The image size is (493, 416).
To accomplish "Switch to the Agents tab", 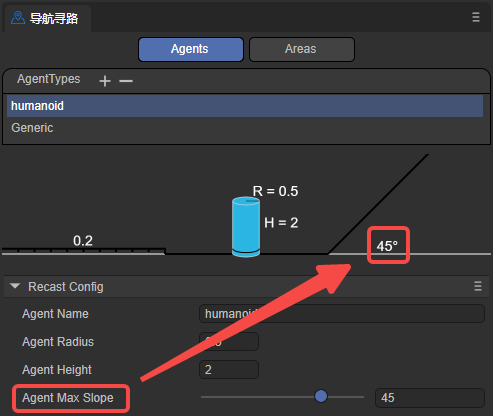I will [x=191, y=49].
